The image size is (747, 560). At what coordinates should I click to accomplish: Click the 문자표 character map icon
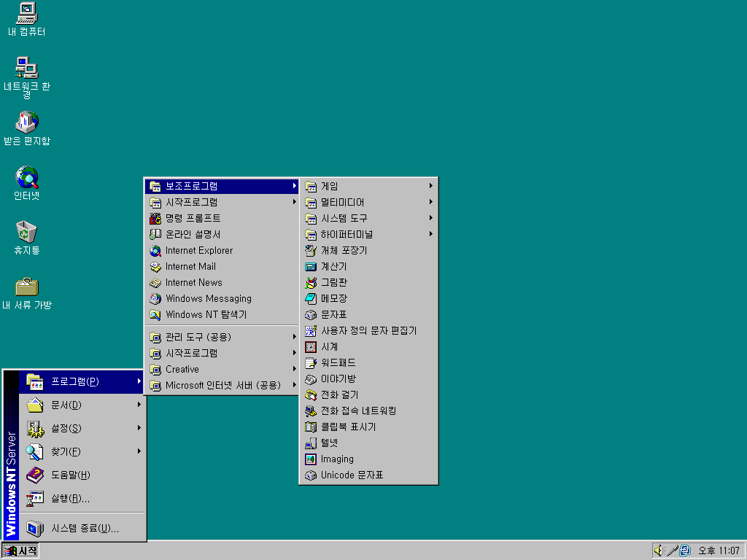pyautogui.click(x=311, y=315)
